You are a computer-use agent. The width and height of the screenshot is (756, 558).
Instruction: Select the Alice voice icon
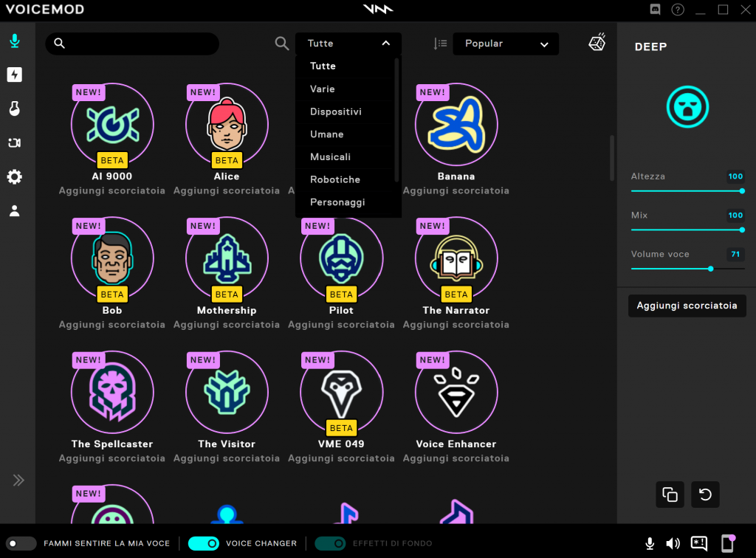coord(227,125)
